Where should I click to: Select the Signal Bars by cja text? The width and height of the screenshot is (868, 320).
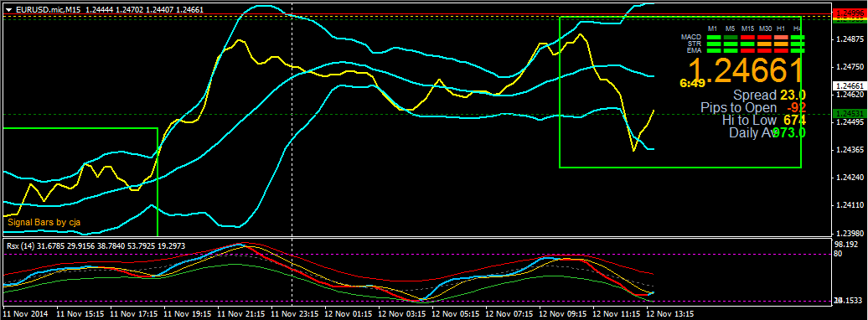click(44, 222)
